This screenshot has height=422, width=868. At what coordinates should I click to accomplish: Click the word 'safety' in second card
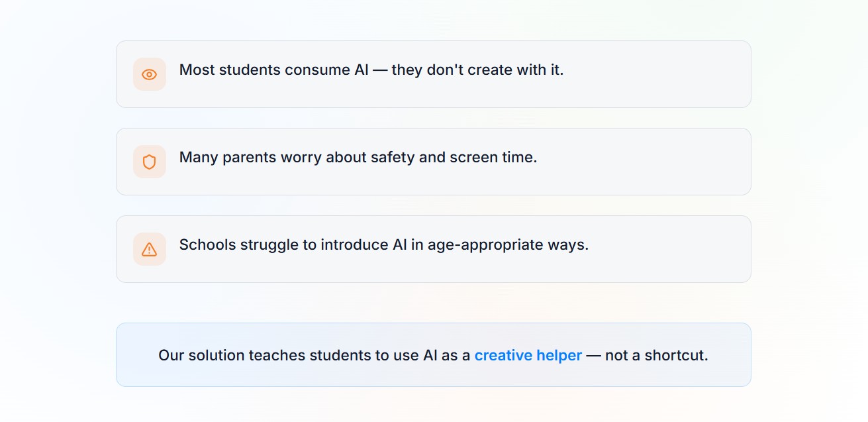click(392, 157)
